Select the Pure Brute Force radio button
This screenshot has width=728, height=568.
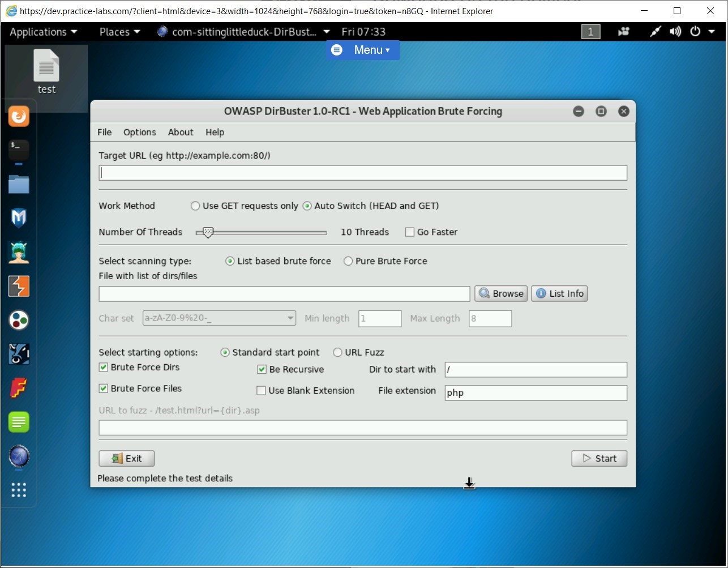[348, 261]
